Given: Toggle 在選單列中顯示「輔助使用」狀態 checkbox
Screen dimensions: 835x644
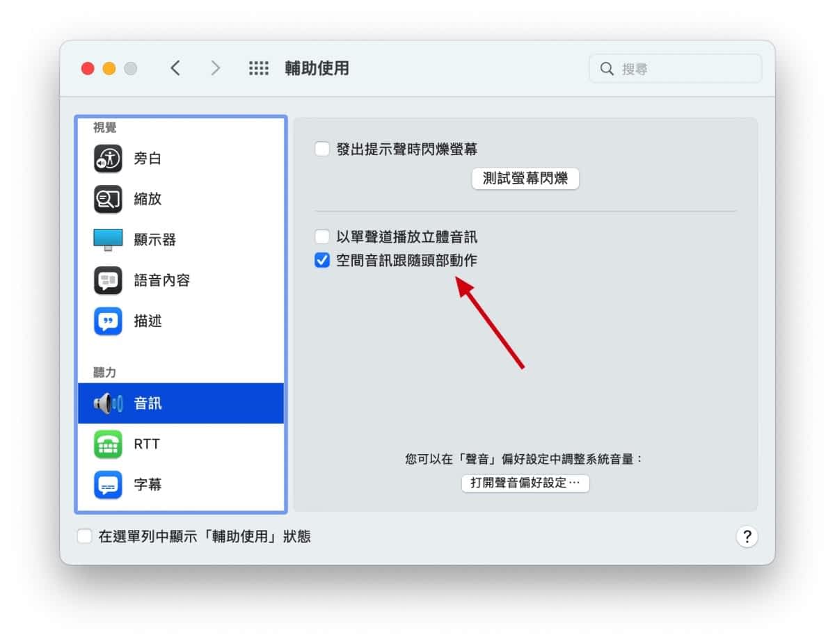Looking at the screenshot, I should pos(85,536).
